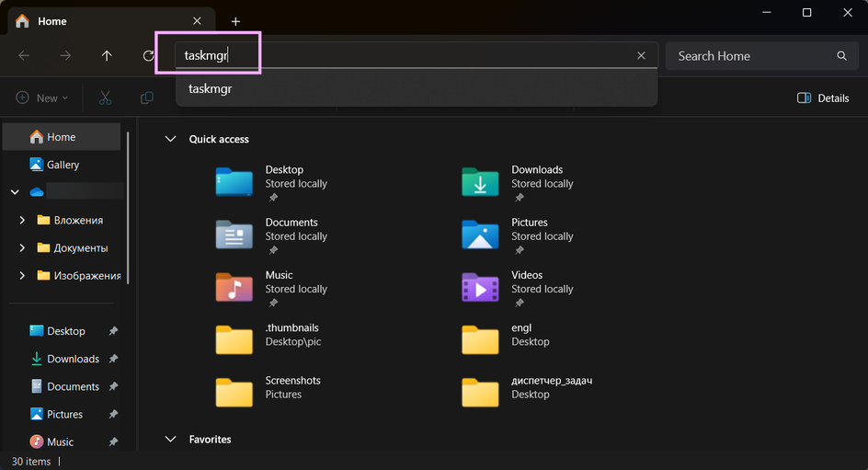Click the Back navigation arrow
Screen dimensions: 868x470
pos(24,55)
